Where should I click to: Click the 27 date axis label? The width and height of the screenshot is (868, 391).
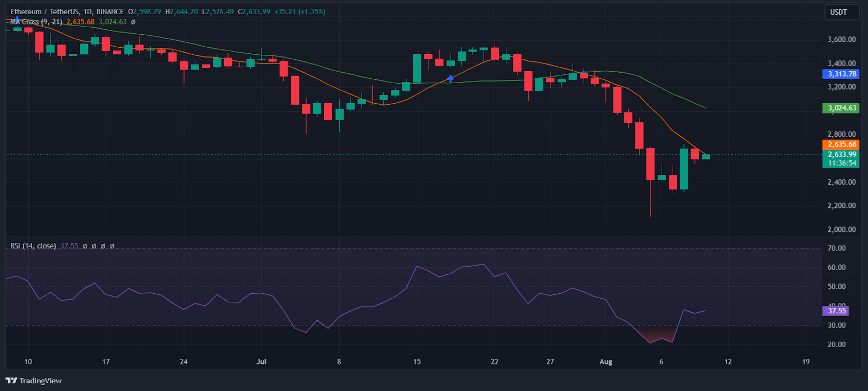(550, 362)
